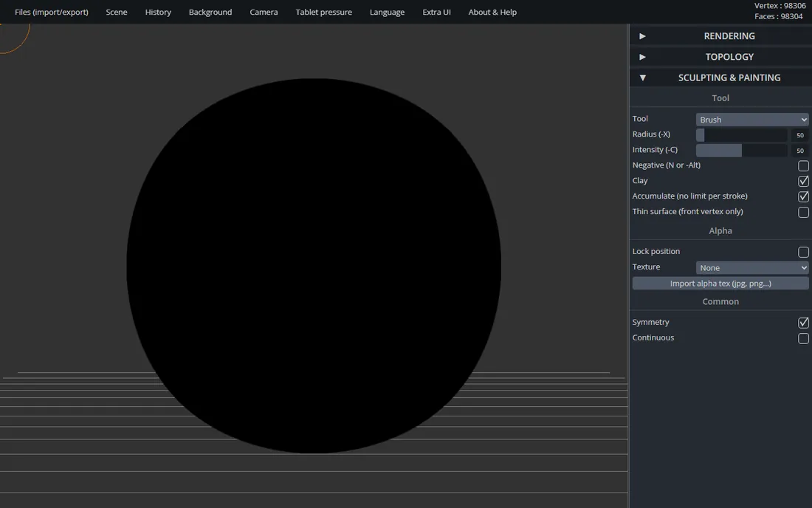The height and width of the screenshot is (508, 812).
Task: Open the Tool dropdown showing Brush
Action: point(752,120)
